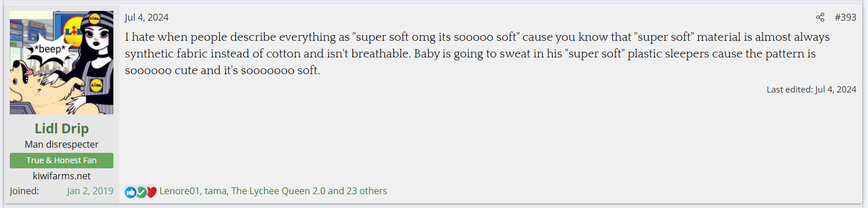Click the share icon beside #393
This screenshot has width=868, height=208.
(820, 17)
